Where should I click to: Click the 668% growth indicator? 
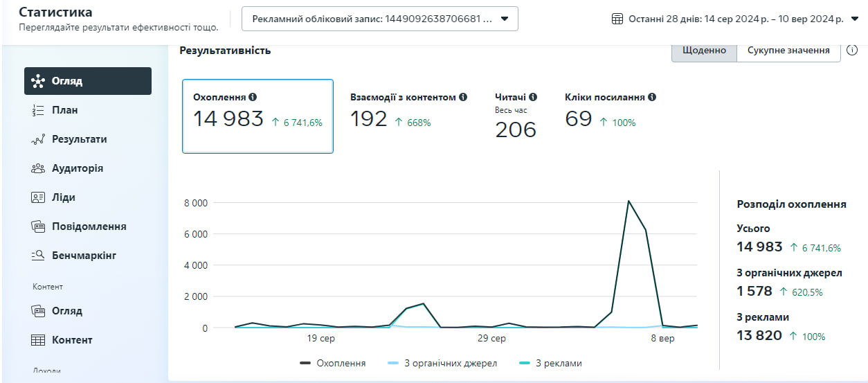coord(413,123)
